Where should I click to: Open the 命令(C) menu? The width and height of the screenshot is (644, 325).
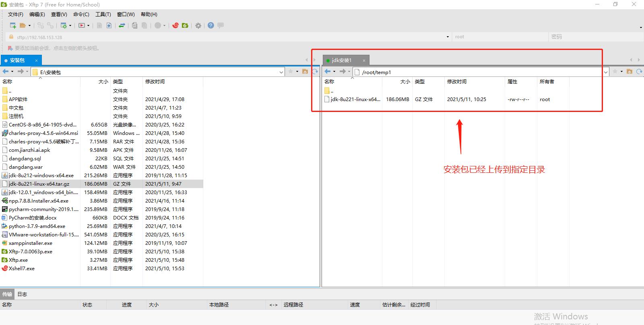[x=81, y=14]
